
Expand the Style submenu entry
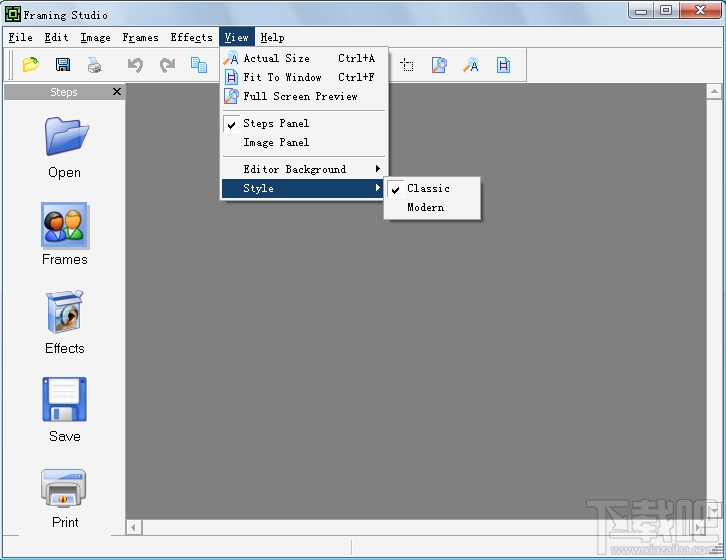[304, 188]
